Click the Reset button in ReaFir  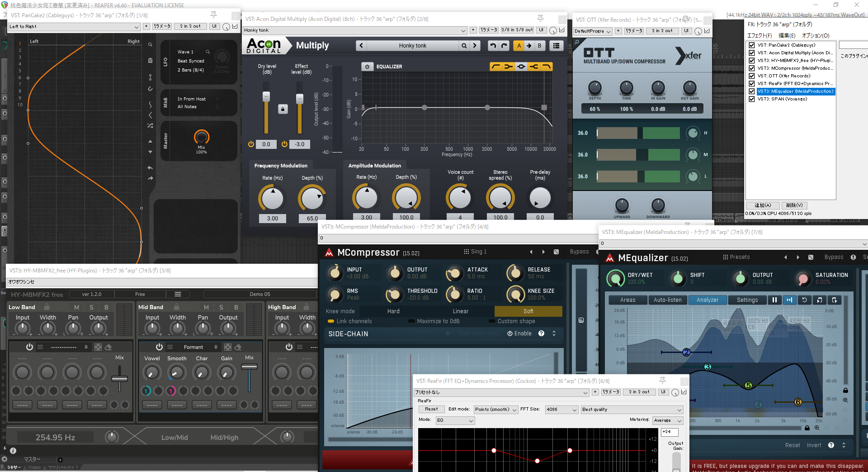coord(431,409)
